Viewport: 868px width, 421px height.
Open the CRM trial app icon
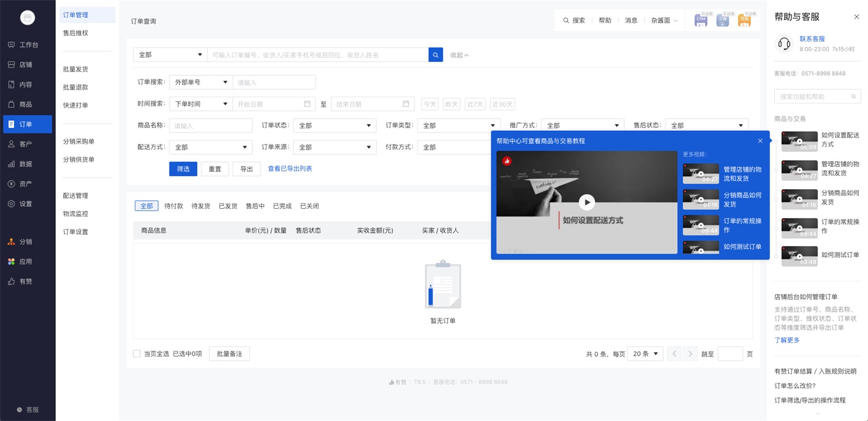701,20
